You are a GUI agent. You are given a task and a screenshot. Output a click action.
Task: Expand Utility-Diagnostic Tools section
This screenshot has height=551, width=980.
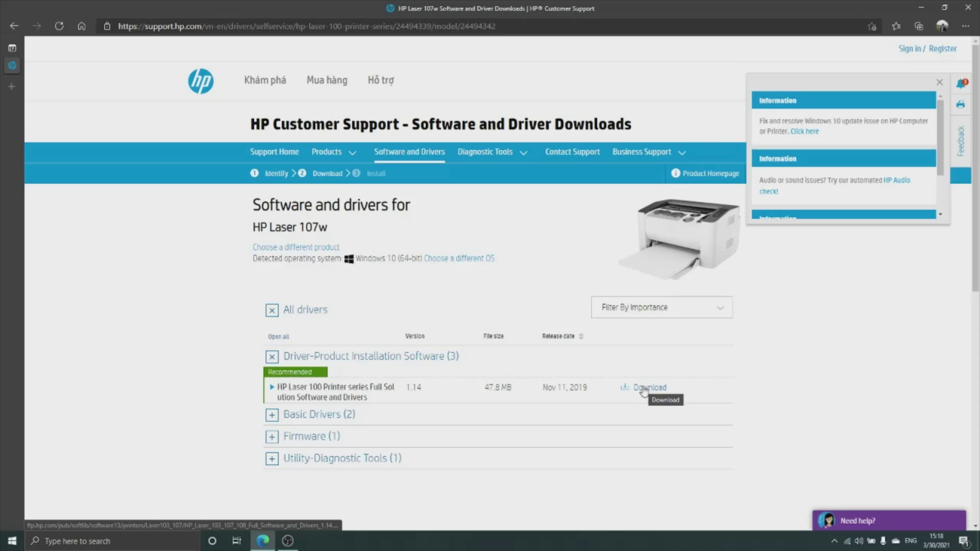click(x=272, y=459)
